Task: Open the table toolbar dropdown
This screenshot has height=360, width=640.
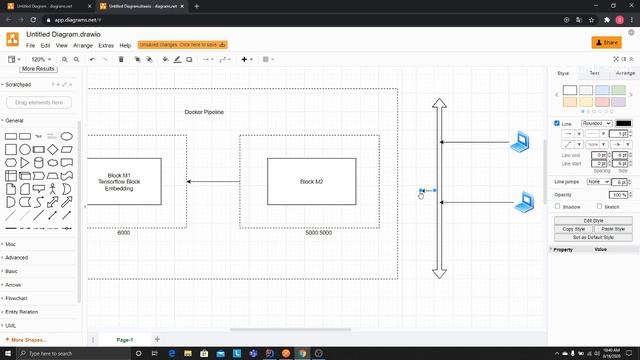Action: click(268, 60)
